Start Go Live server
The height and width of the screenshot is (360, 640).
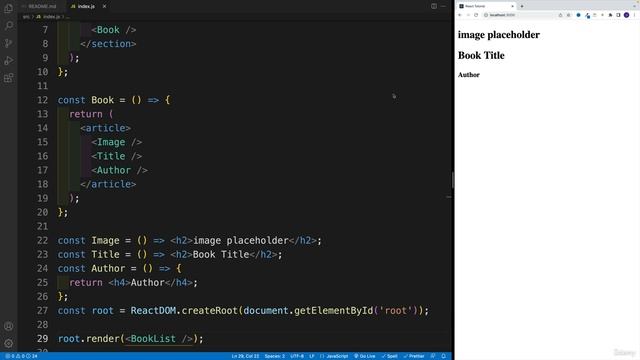(x=364, y=356)
